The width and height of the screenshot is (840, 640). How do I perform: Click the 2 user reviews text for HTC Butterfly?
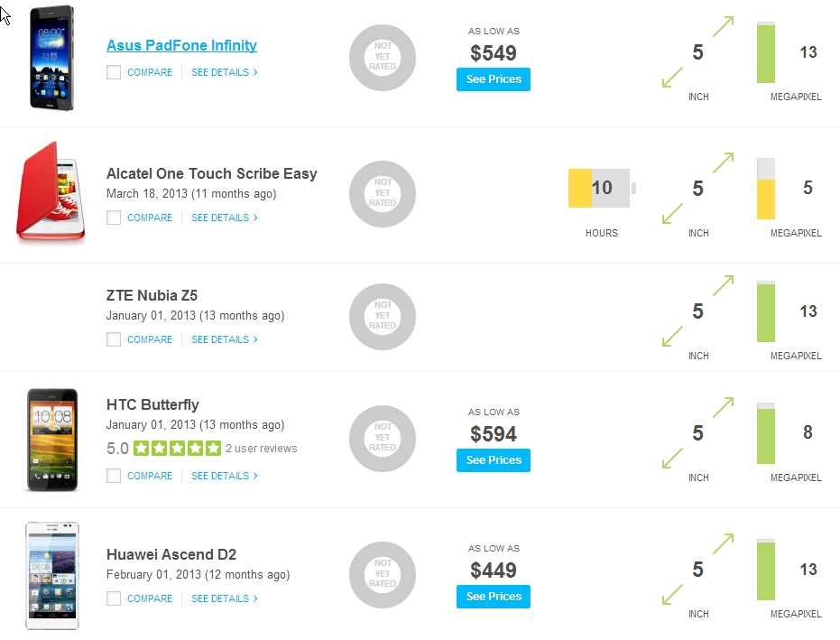pyautogui.click(x=261, y=449)
